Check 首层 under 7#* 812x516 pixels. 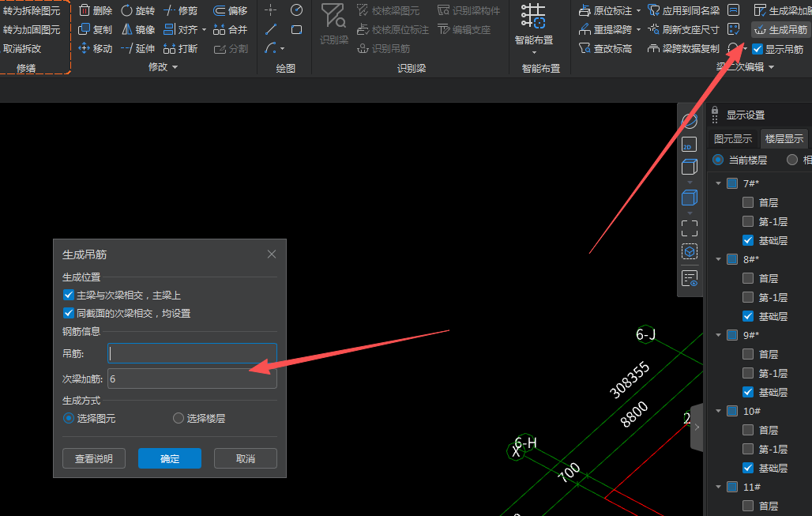(x=748, y=202)
